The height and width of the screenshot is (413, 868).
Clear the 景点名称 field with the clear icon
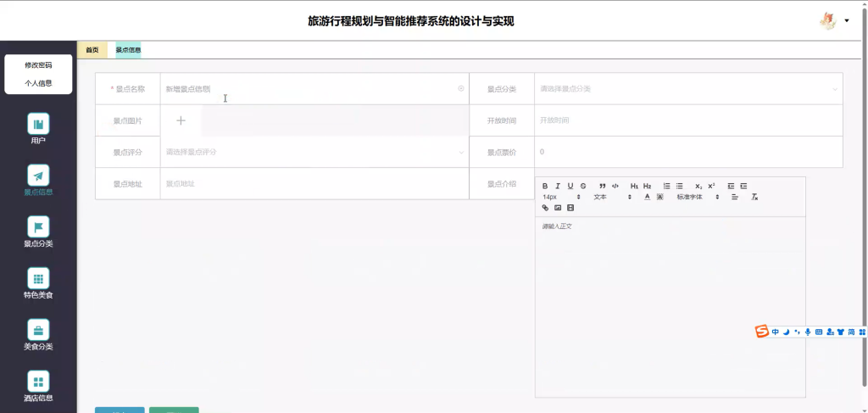pos(461,88)
